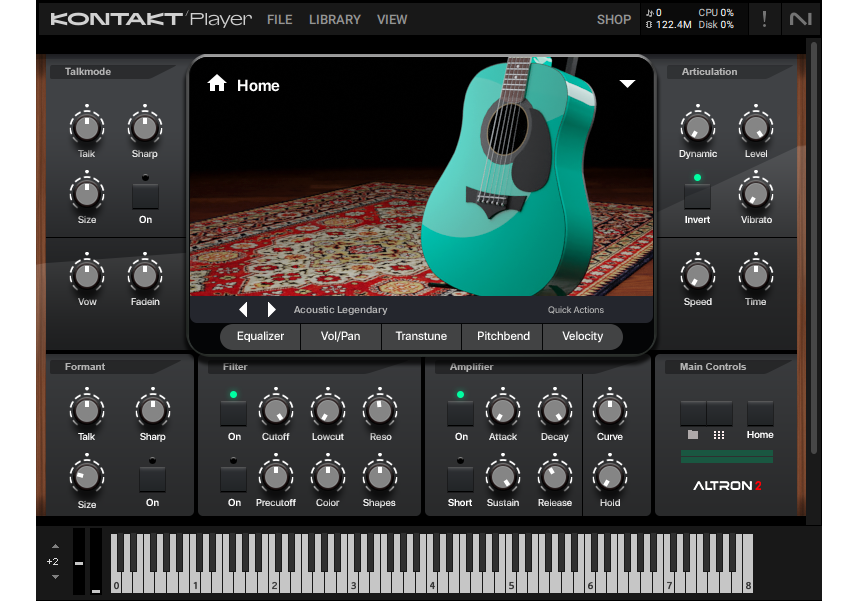859x601 pixels.
Task: Click the modulation wheel strip
Action: pyautogui.click(x=96, y=562)
